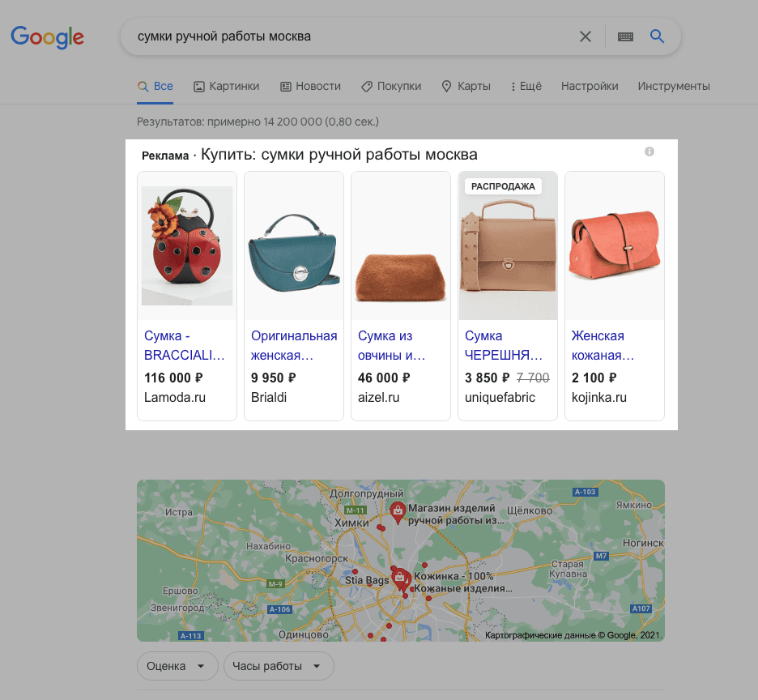
Task: Open Настройки search settings
Action: tap(590, 86)
